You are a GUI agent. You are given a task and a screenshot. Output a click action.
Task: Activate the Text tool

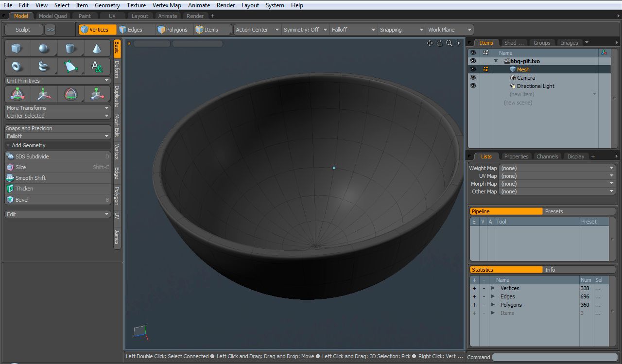pos(96,66)
